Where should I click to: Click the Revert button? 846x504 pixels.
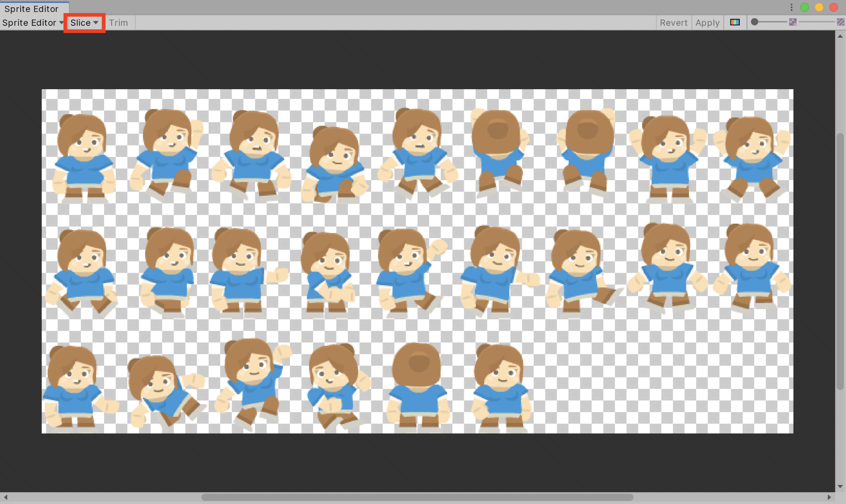pyautogui.click(x=672, y=23)
